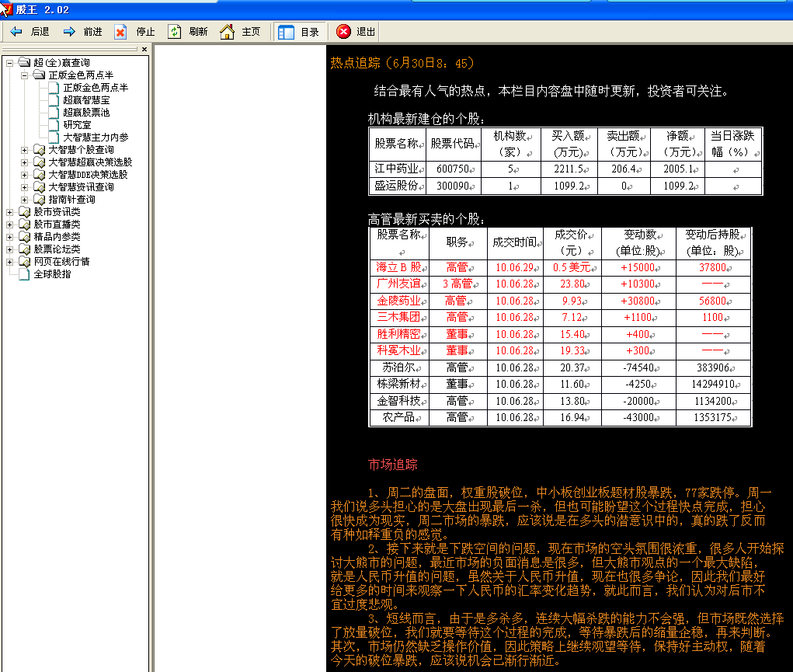Click the back arrow icon 后退
The width and height of the screenshot is (793, 672).
pyautogui.click(x=16, y=32)
